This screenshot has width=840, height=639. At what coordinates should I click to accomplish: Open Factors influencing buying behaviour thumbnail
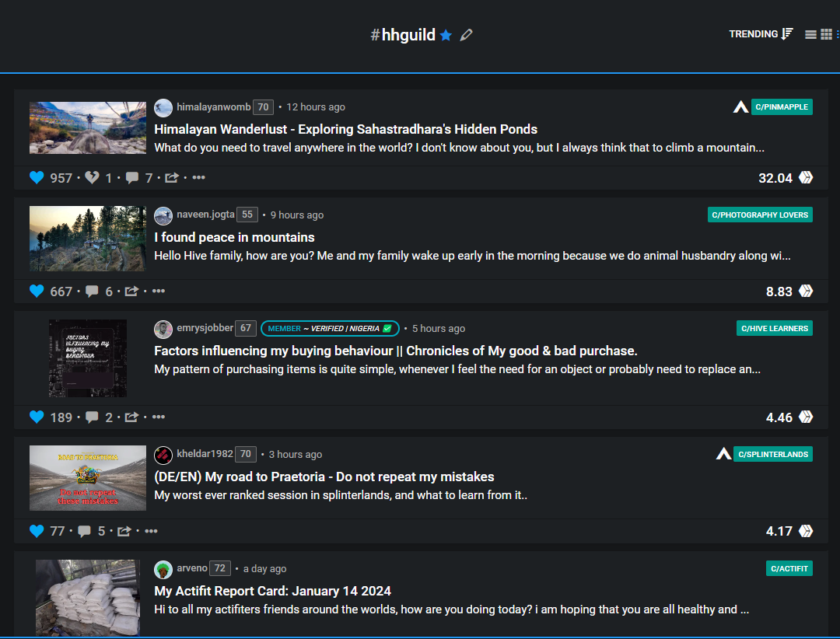click(88, 358)
